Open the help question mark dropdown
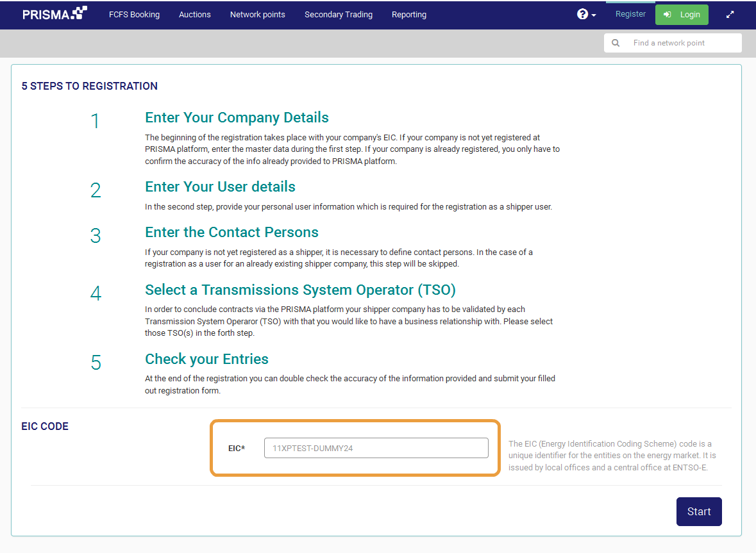Image resolution: width=756 pixels, height=553 pixels. [x=586, y=15]
